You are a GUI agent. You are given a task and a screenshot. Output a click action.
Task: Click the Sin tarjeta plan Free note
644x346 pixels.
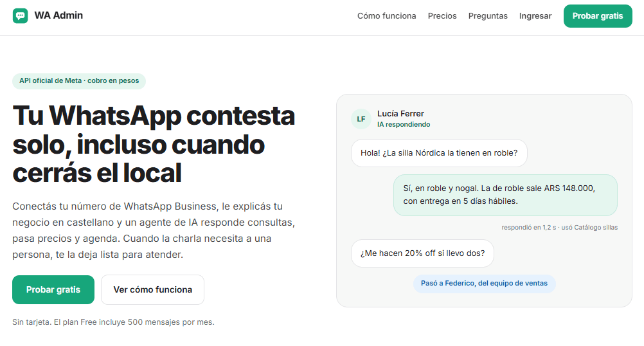(113, 322)
